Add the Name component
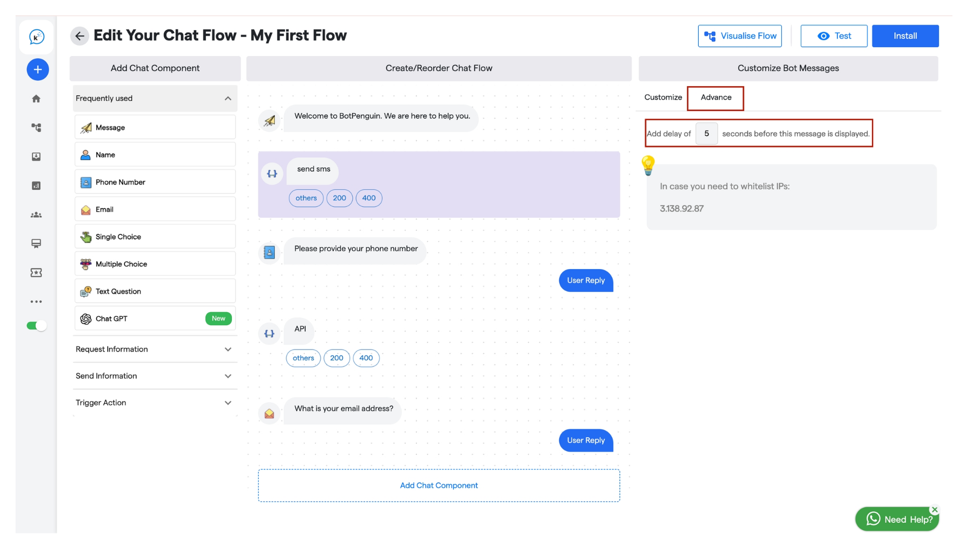968x560 pixels. tap(155, 155)
